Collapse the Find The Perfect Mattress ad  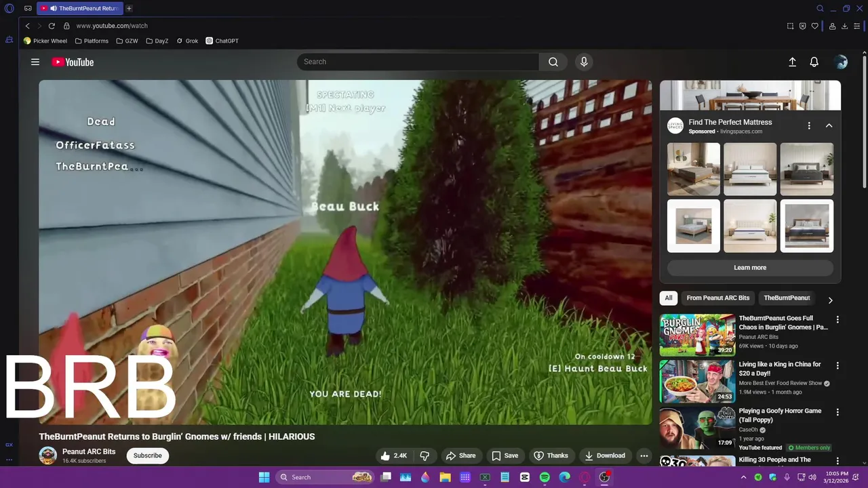click(x=829, y=126)
